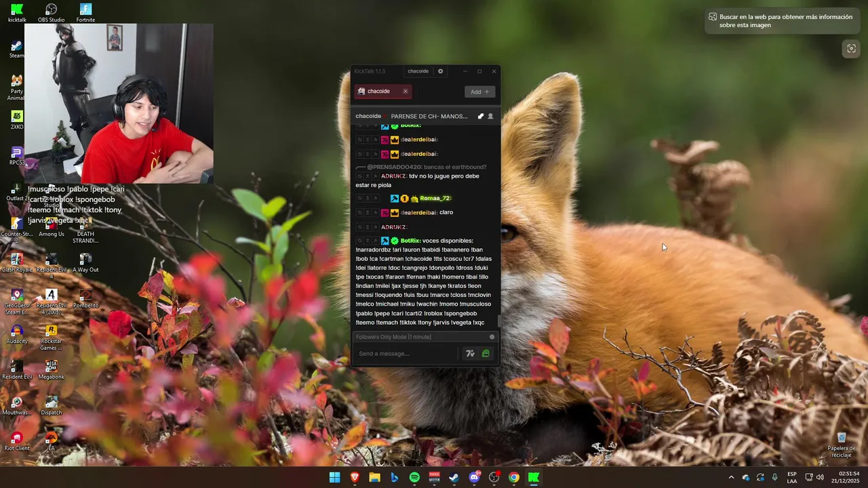This screenshot has width=868, height=488.
Task: Open Google Chrome from taskbar
Action: [514, 477]
